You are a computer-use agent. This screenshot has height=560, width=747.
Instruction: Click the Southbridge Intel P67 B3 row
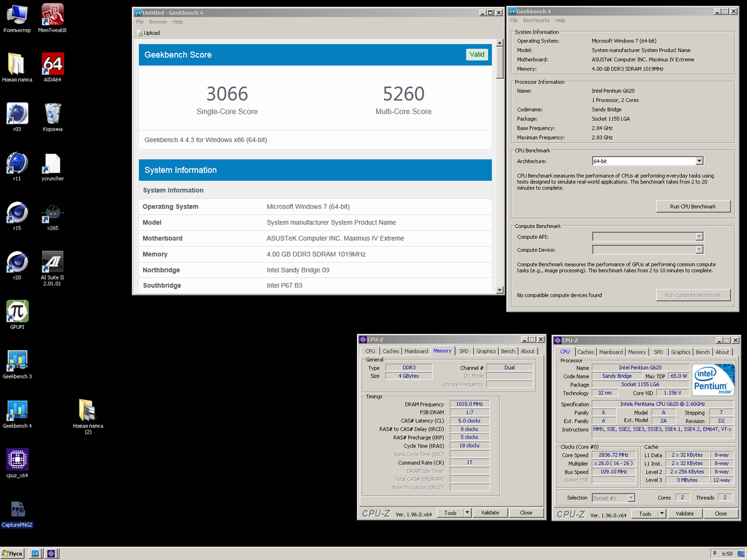(x=315, y=285)
